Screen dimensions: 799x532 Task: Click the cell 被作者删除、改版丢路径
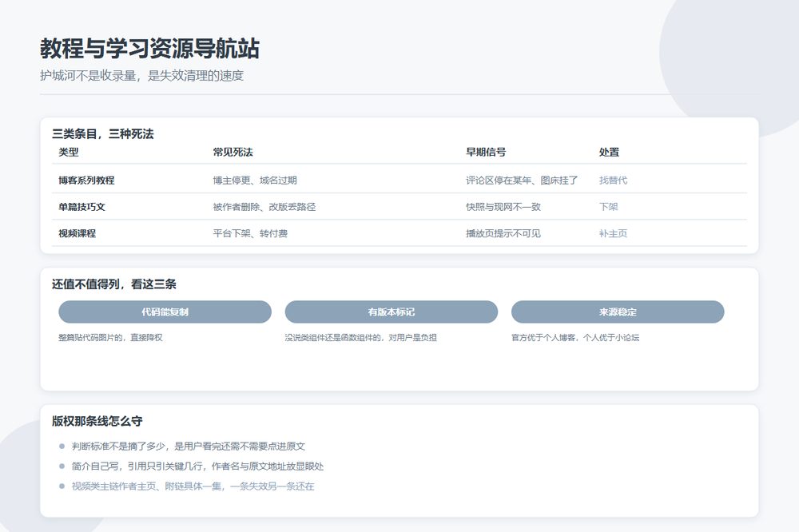point(264,207)
